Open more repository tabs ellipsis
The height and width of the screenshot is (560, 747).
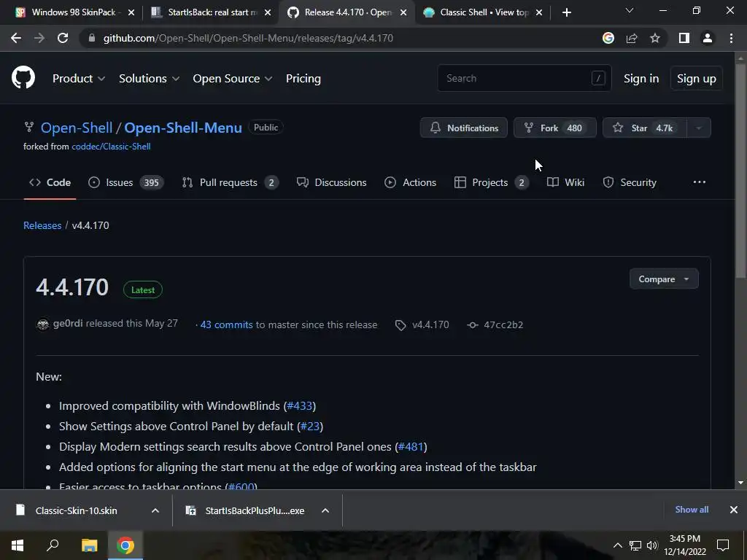coord(700,182)
